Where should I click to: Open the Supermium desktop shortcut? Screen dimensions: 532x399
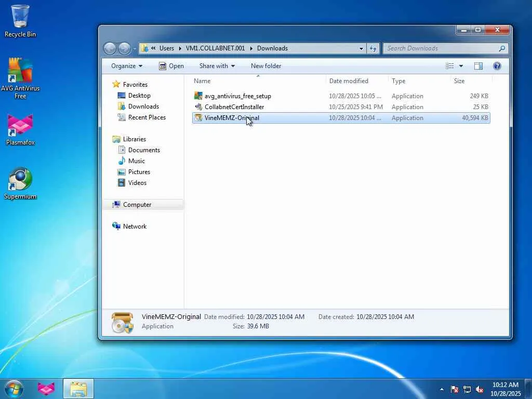[x=20, y=183]
